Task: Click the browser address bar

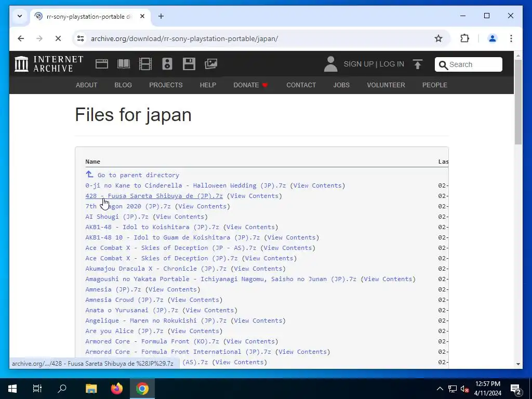Action: pos(261,38)
